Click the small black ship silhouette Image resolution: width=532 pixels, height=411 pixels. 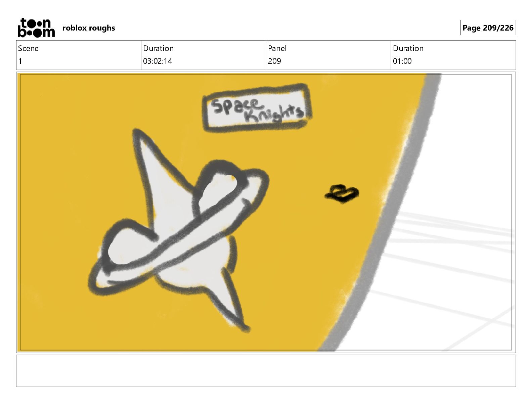342,193
